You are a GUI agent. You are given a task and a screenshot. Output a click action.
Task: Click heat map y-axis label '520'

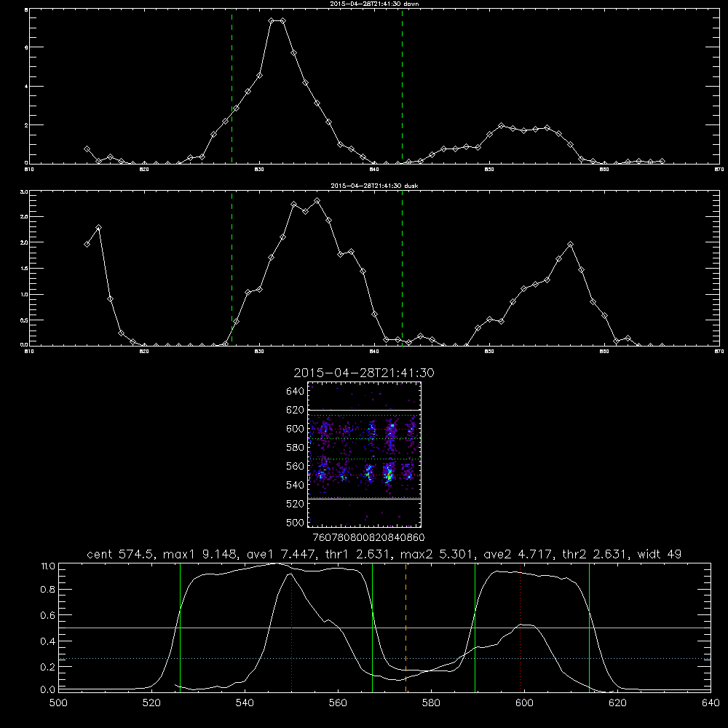[296, 504]
